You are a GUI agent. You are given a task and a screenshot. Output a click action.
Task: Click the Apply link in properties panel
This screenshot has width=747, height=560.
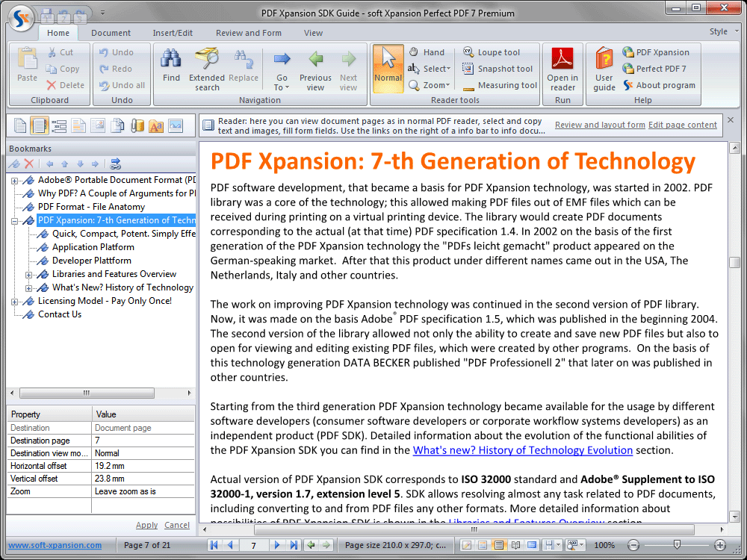(146, 525)
